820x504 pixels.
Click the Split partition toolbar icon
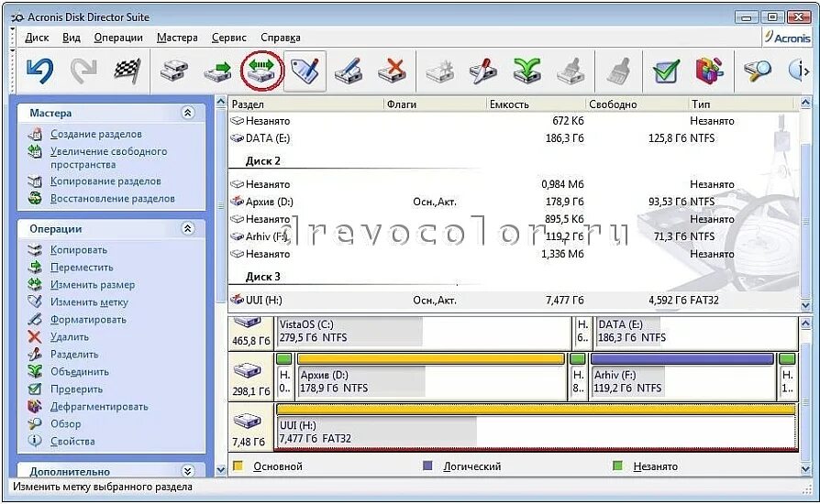(483, 70)
